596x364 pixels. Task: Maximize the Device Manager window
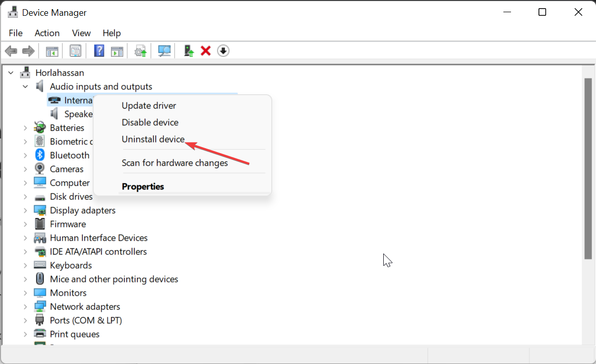(543, 12)
